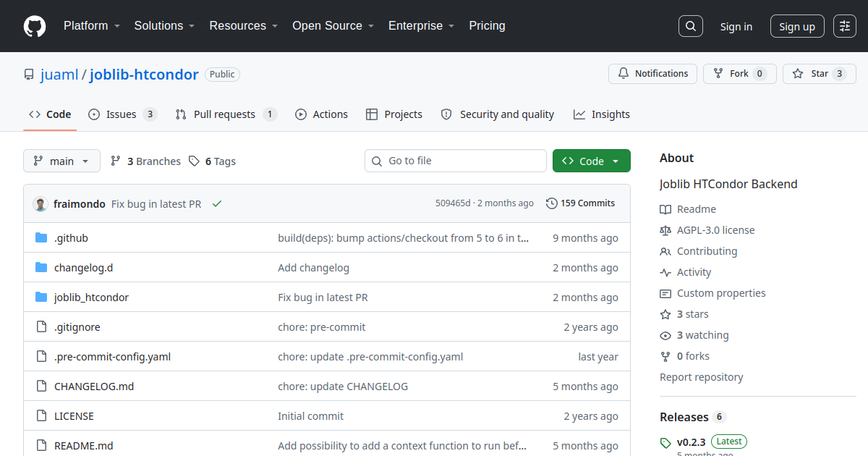This screenshot has height=456, width=868.
Task: Click the commits history clock icon
Action: click(552, 203)
